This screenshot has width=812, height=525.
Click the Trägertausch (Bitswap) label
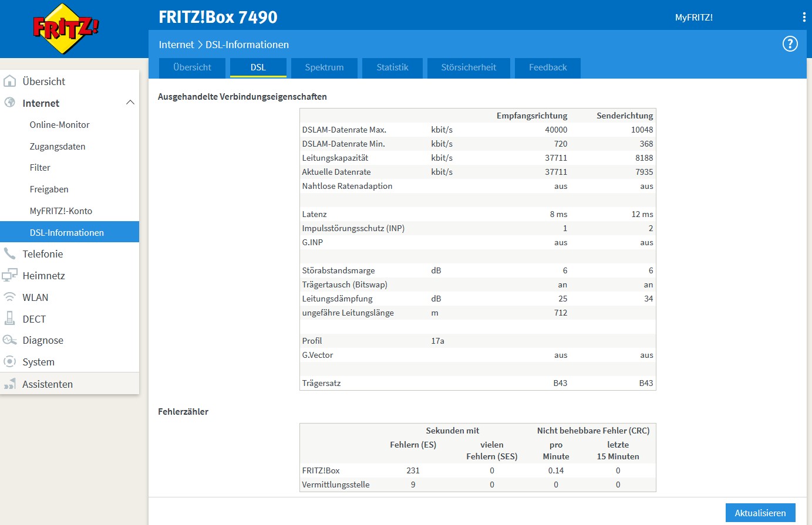click(x=345, y=284)
